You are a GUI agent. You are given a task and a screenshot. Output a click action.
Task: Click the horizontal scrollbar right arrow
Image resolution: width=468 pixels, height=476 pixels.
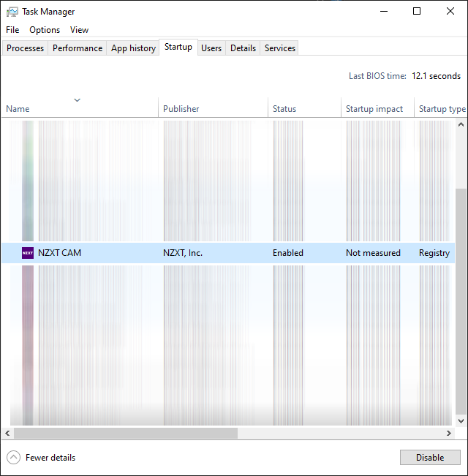pos(449,433)
